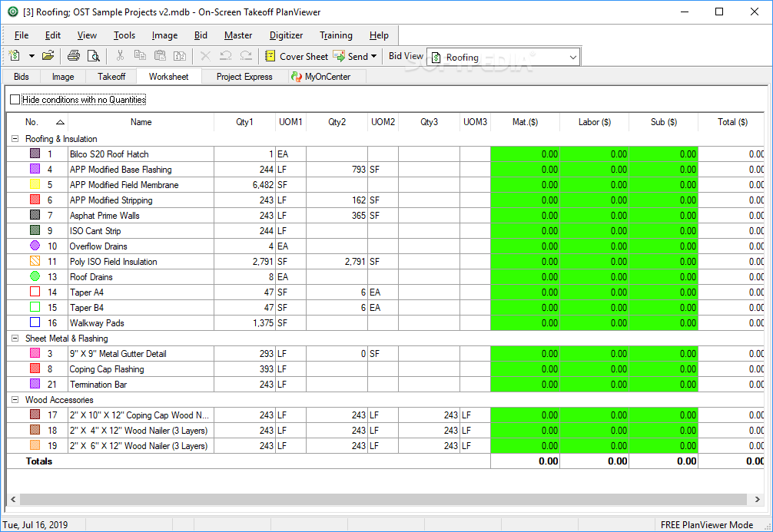Select the Walkway Pads name cell
773x532 pixels.
pyautogui.click(x=141, y=323)
